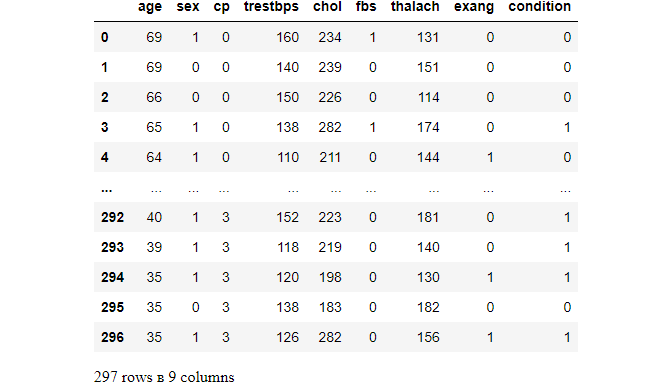
Task: Select chol value 198 in row 294
Action: pyautogui.click(x=330, y=277)
